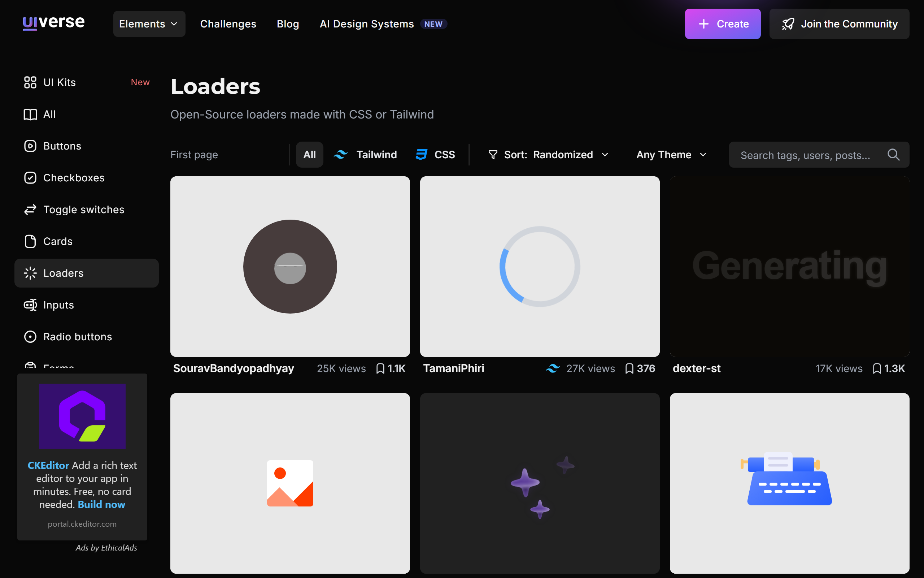
Task: Open the Elements dropdown menu
Action: (149, 24)
